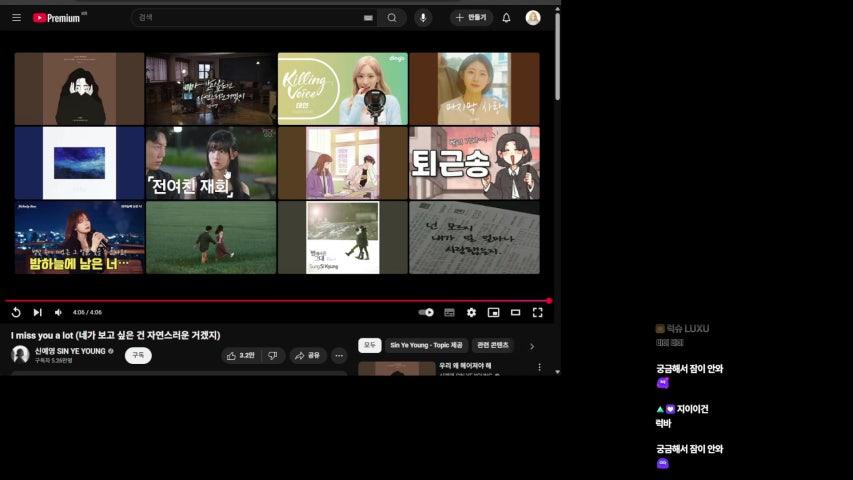This screenshot has width=853, height=480.
Task: Click the magnifier search button
Action: [x=392, y=18]
